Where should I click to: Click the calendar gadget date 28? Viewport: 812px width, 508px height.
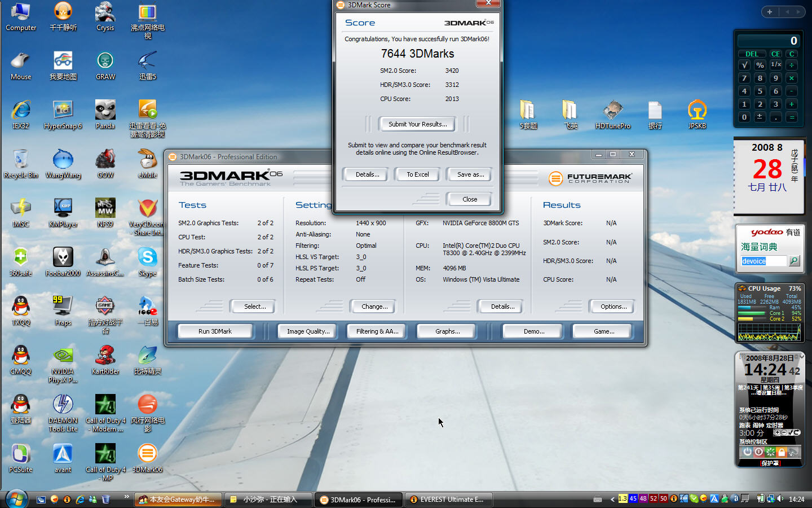pyautogui.click(x=767, y=169)
